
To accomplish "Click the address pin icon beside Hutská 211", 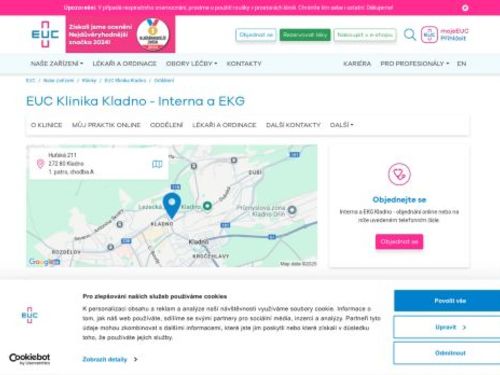I will [40, 164].
